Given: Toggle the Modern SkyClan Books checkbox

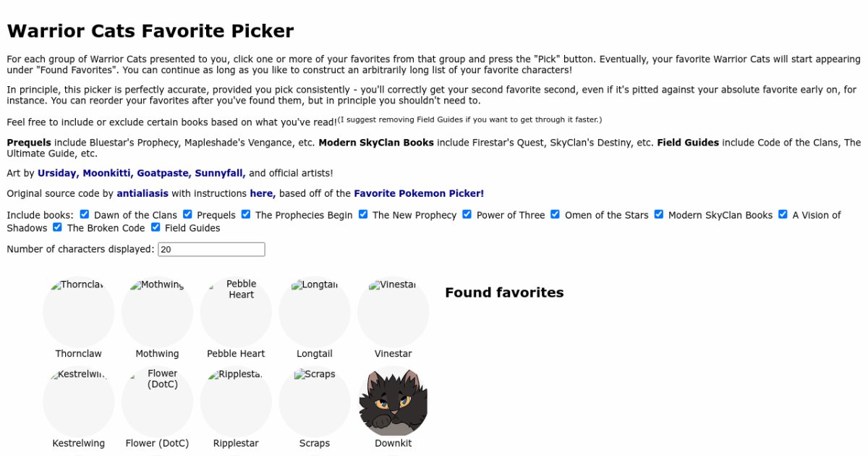Looking at the screenshot, I should click(659, 215).
